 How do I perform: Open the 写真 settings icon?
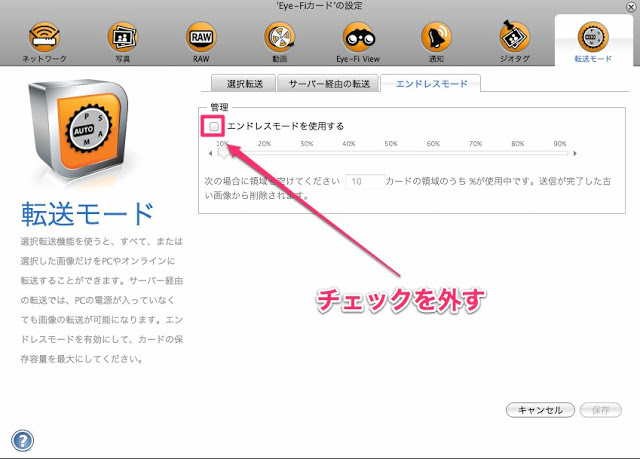pos(123,38)
